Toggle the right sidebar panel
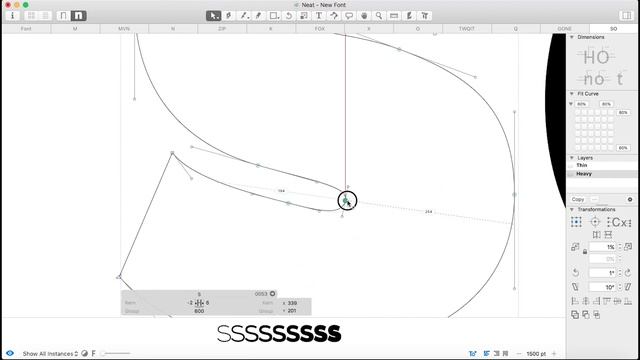The image size is (640, 360). (x=626, y=16)
